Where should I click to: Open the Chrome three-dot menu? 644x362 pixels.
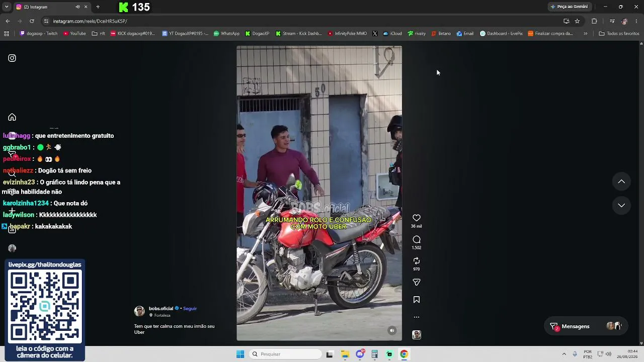click(x=636, y=21)
